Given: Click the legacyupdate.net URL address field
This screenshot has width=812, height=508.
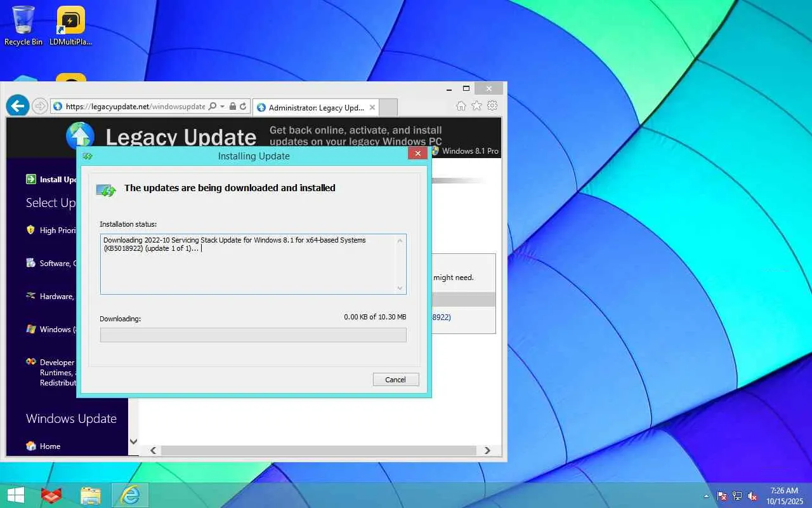Looking at the screenshot, I should tap(135, 107).
